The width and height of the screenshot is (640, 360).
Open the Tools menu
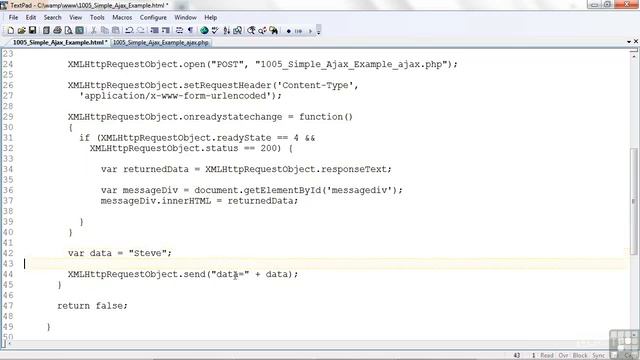click(x=97, y=18)
